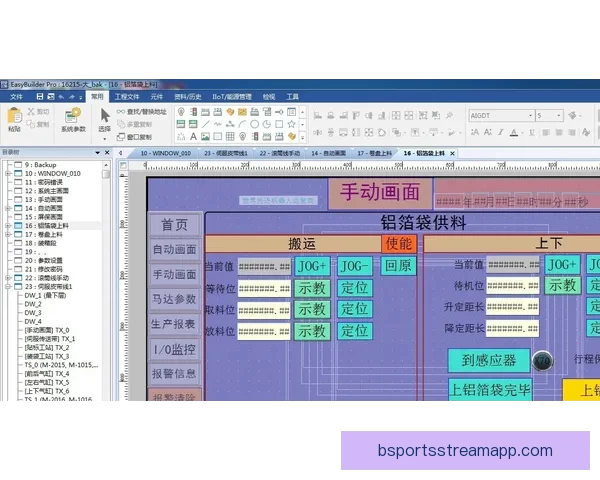Click the X70 round indicator lamp
Viewport: 600px width, 480px height.
pos(542,361)
